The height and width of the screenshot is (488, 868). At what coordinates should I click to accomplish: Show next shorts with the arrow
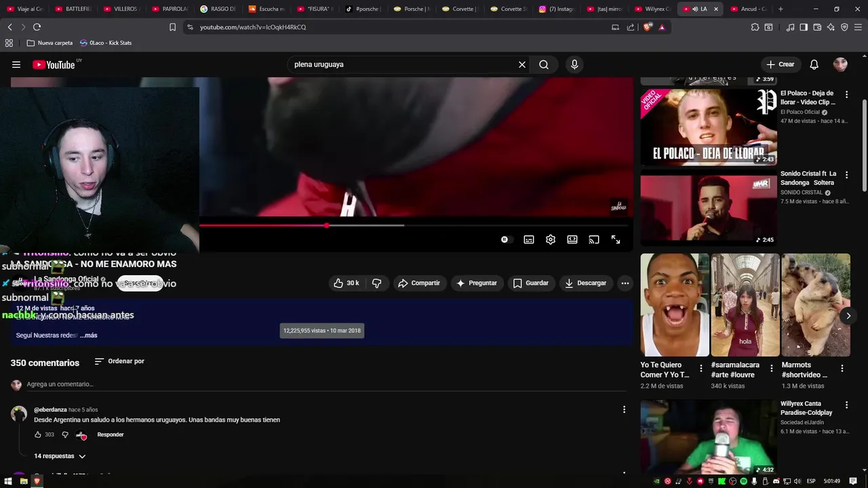click(848, 316)
